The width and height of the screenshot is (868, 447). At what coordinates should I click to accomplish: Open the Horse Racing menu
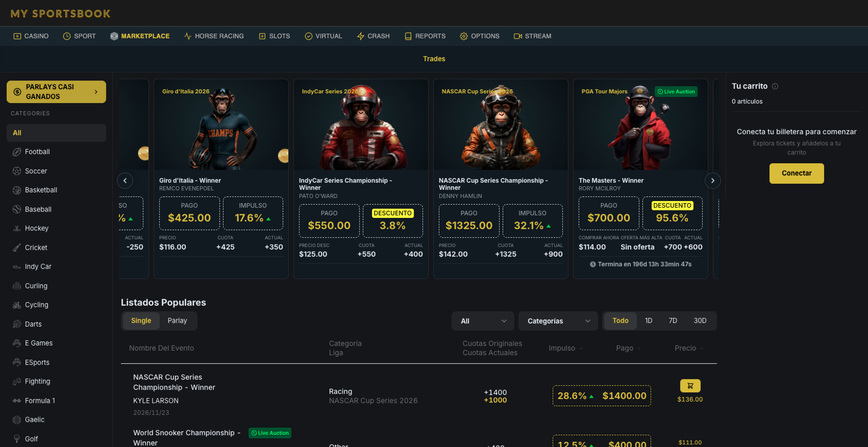(x=214, y=36)
